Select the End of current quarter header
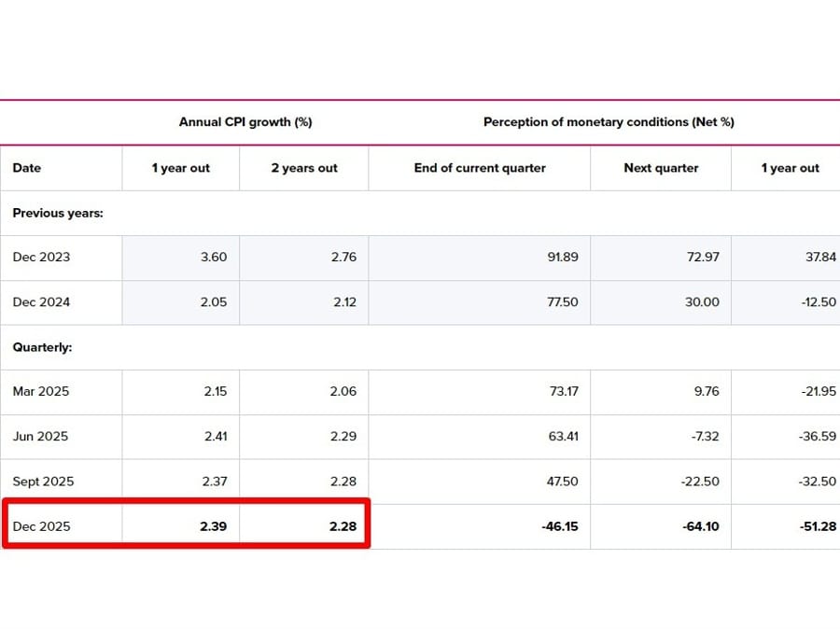 [480, 168]
